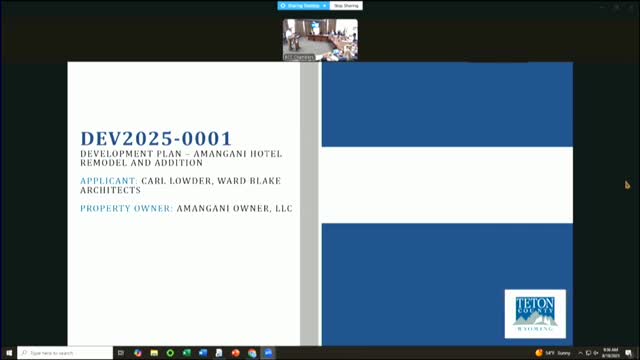640x360 pixels.
Task: Select the meeting room video thumbnail
Action: tap(320, 40)
